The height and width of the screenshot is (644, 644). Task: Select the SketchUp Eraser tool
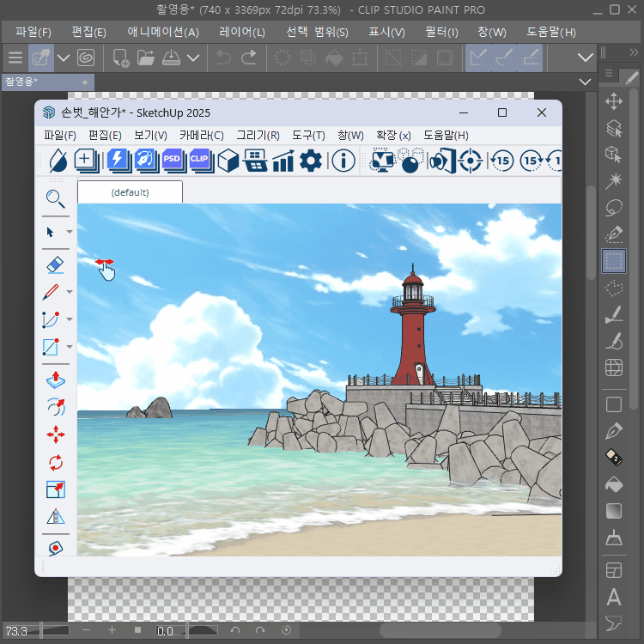pyautogui.click(x=55, y=265)
